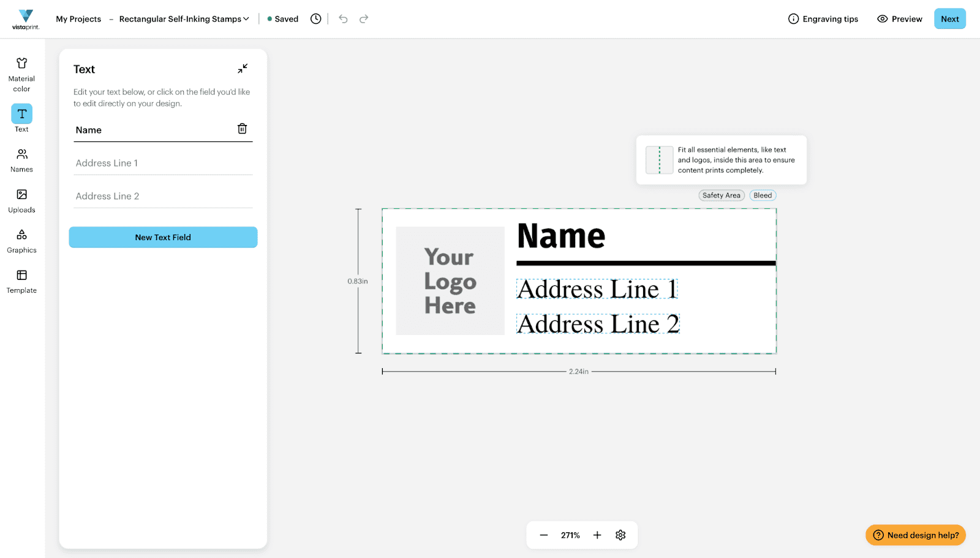Image resolution: width=980 pixels, height=558 pixels.
Task: Delete the Name text field
Action: click(x=242, y=129)
